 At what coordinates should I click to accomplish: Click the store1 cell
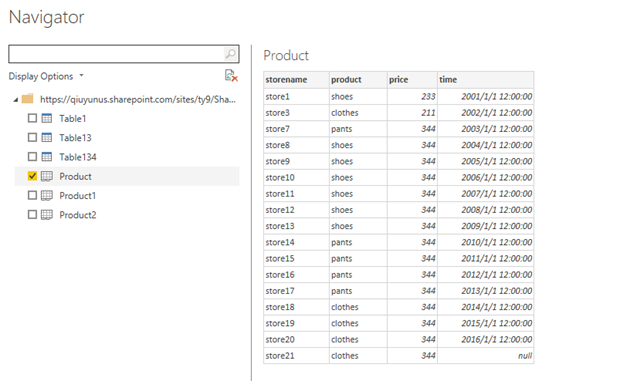tap(297, 96)
